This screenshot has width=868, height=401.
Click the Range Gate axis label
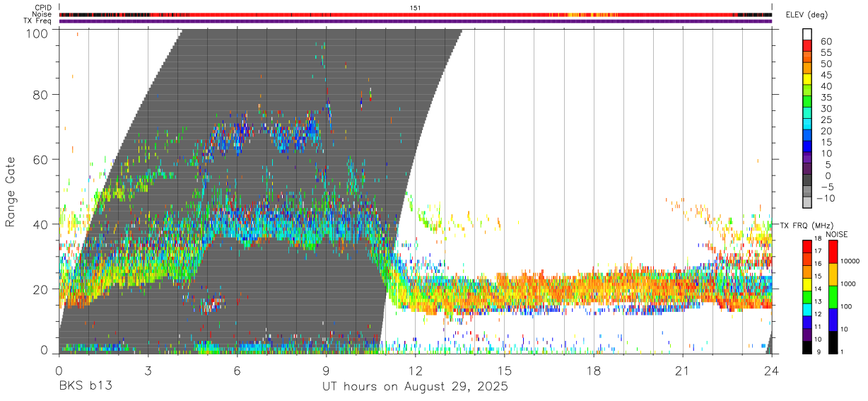pos(11,192)
